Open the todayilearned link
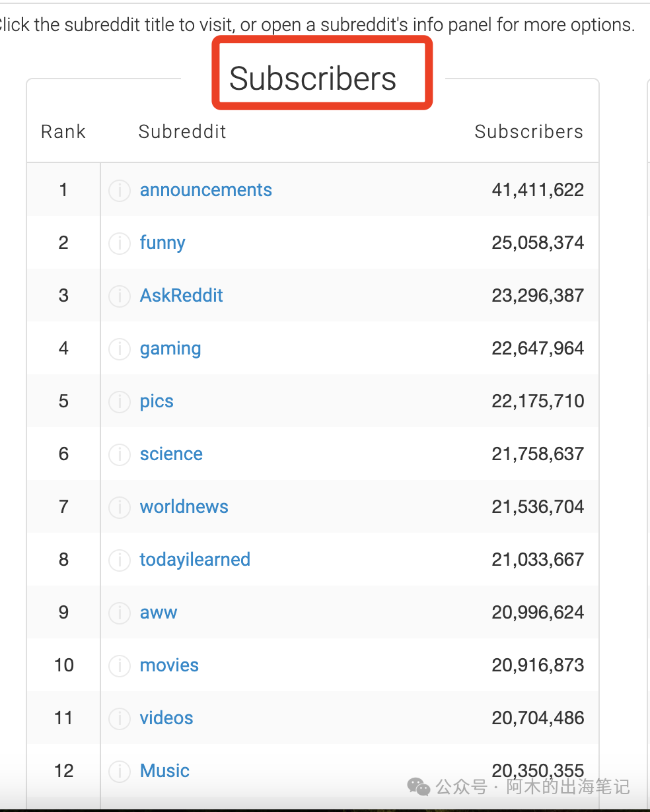Screen dimensions: 650x812 coord(195,560)
